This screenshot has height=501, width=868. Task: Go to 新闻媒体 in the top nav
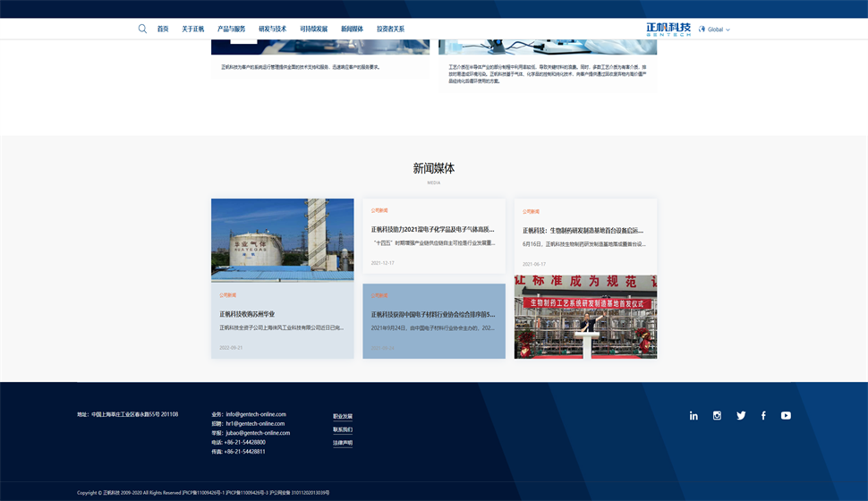point(352,29)
